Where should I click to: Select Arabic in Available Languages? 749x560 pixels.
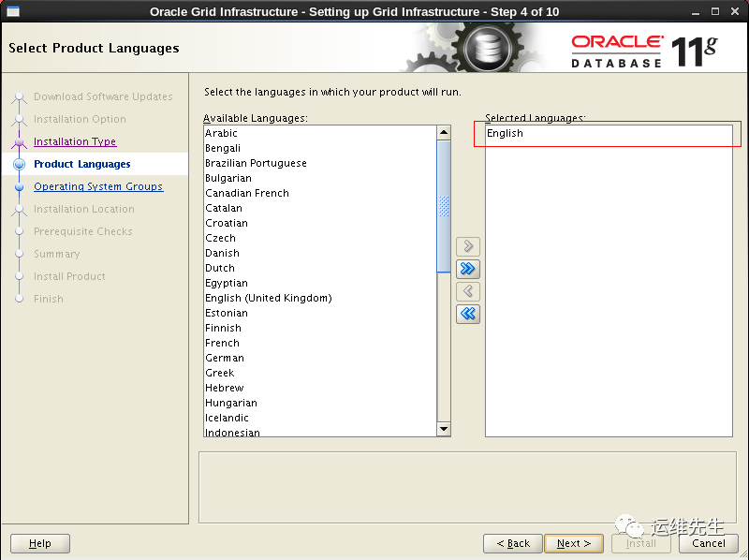pos(319,133)
